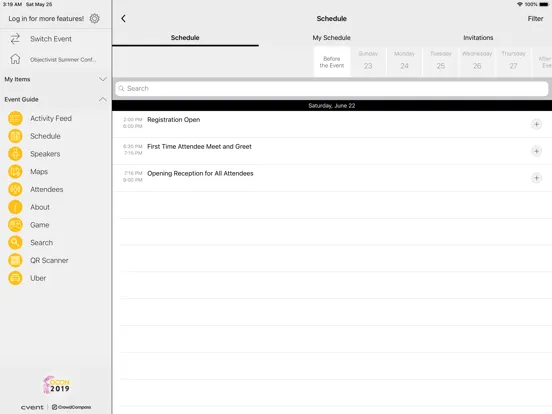Image resolution: width=552 pixels, height=414 pixels.
Task: Collapse the Event Guide section
Action: [102, 99]
